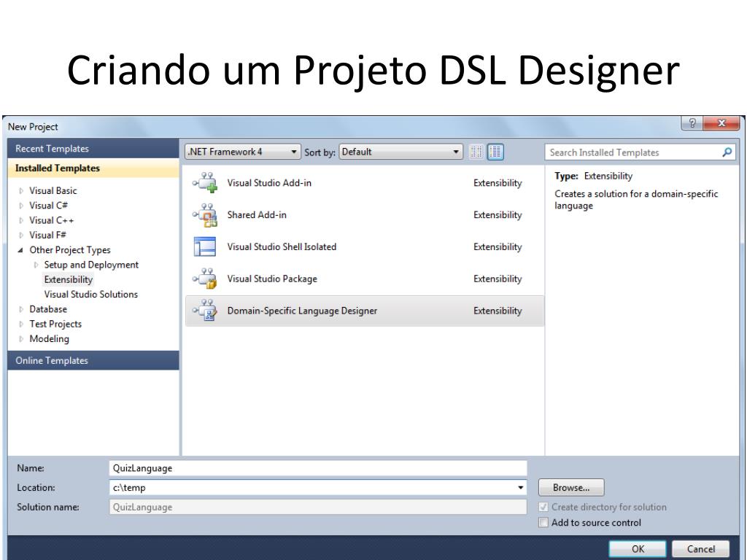The height and width of the screenshot is (560, 747).
Task: Switch to small icons view
Action: coord(476,152)
